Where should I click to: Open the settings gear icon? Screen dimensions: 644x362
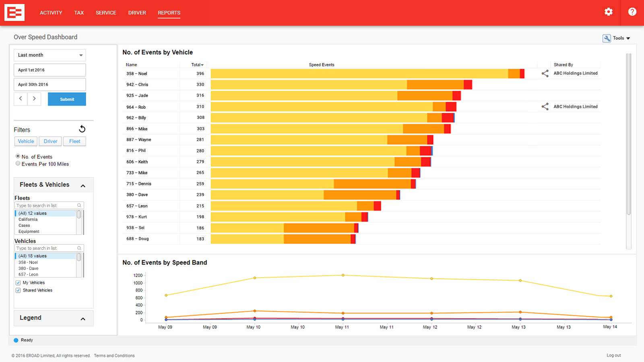608,12
